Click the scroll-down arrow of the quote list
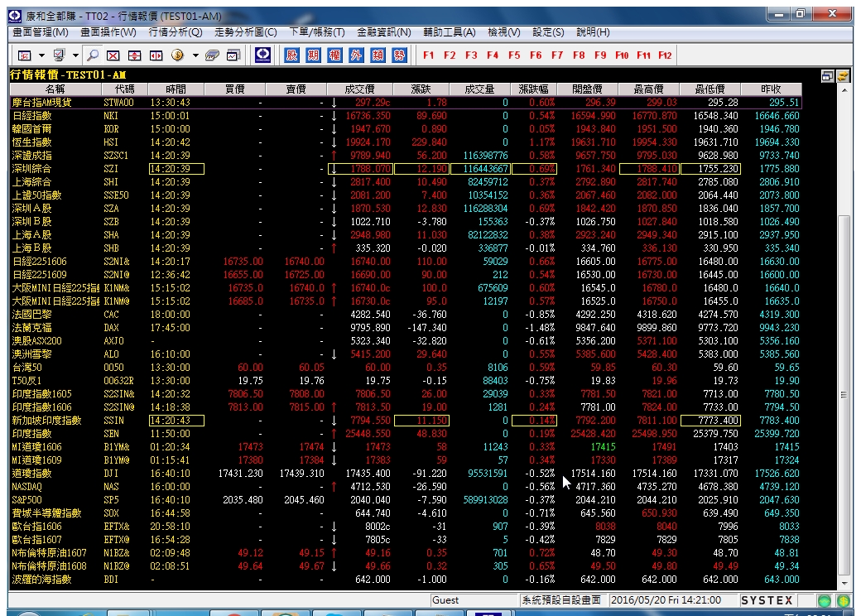The image size is (861, 616). [x=844, y=584]
